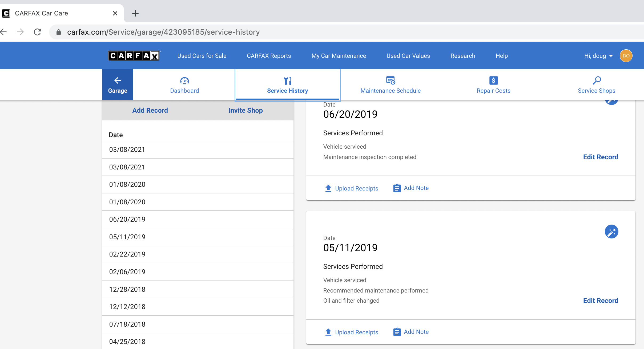Screen dimensions: 644x349
Task: Select the 05/11/2019 date row in list
Action: point(198,237)
